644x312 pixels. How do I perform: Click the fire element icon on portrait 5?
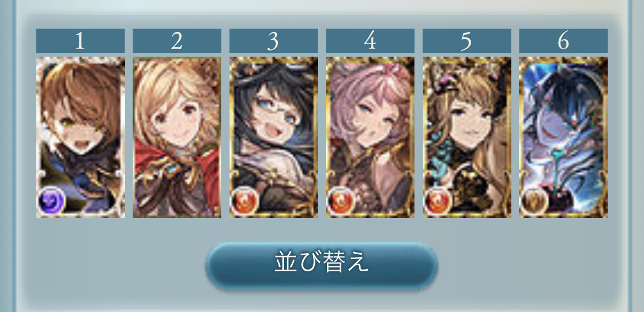point(438,201)
